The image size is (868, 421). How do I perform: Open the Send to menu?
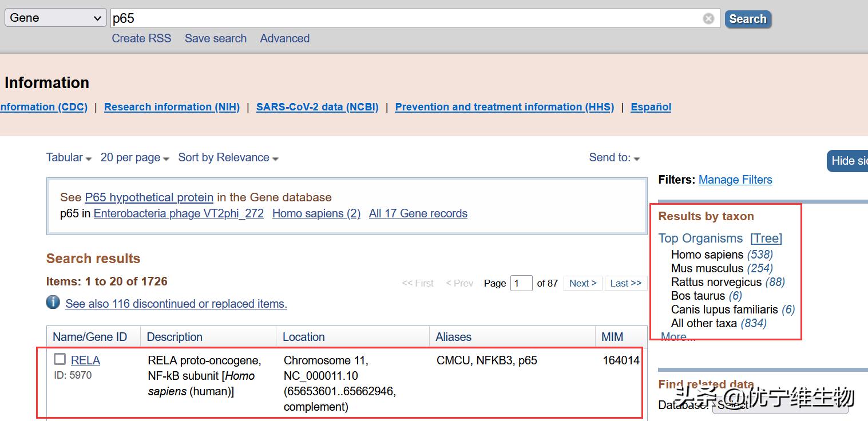(614, 158)
